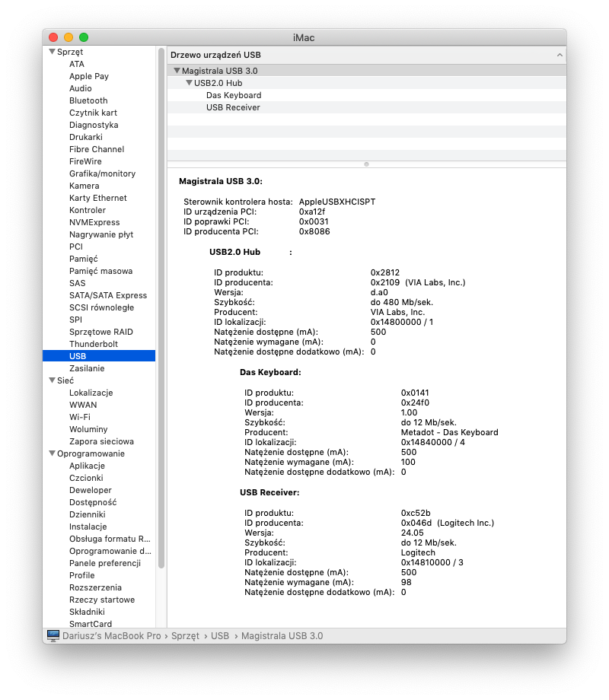Click the split-pane divider handle dot
609x700 pixels.
(366, 164)
